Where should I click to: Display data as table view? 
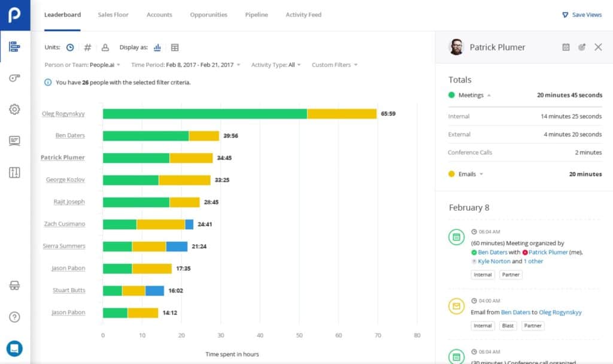click(175, 47)
